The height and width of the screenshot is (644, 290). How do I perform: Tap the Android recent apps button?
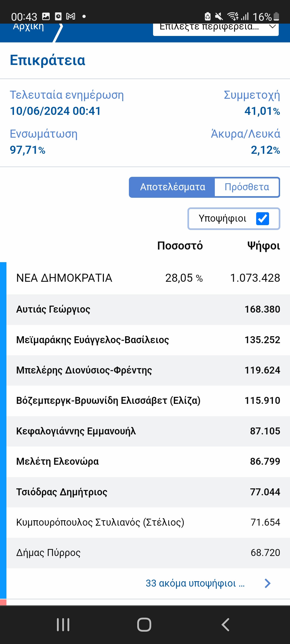pyautogui.click(x=63, y=625)
